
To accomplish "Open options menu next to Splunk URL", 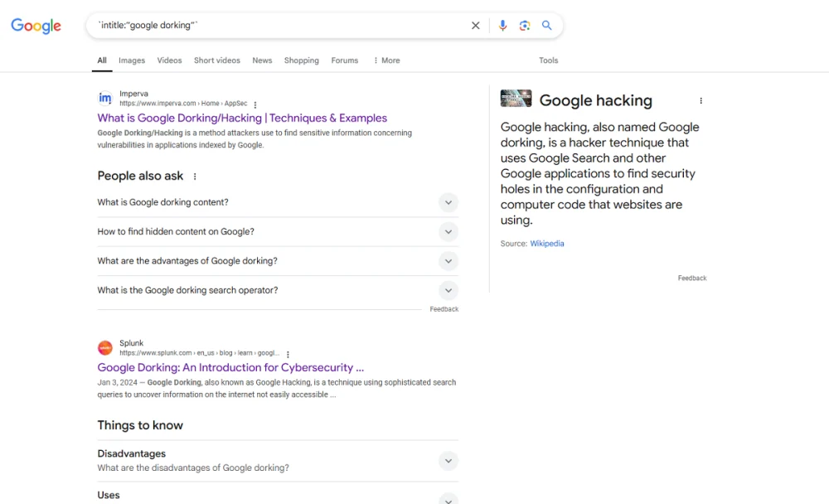I will click(x=288, y=354).
